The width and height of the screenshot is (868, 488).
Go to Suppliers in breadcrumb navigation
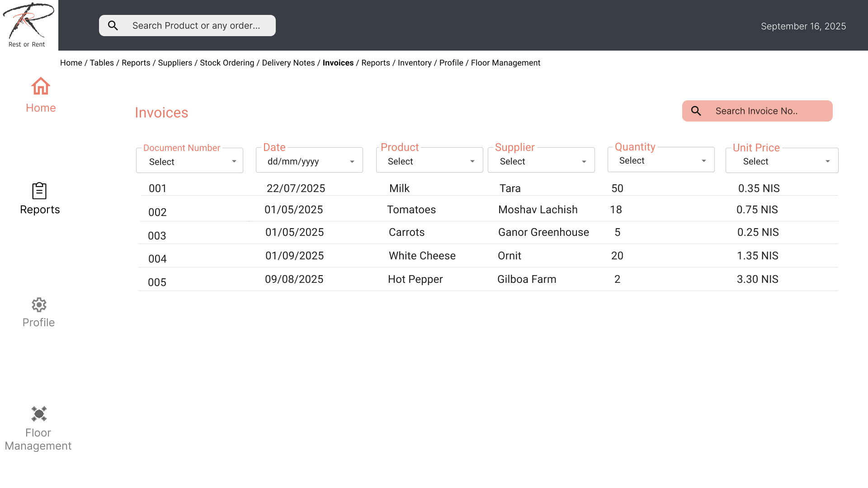(175, 63)
